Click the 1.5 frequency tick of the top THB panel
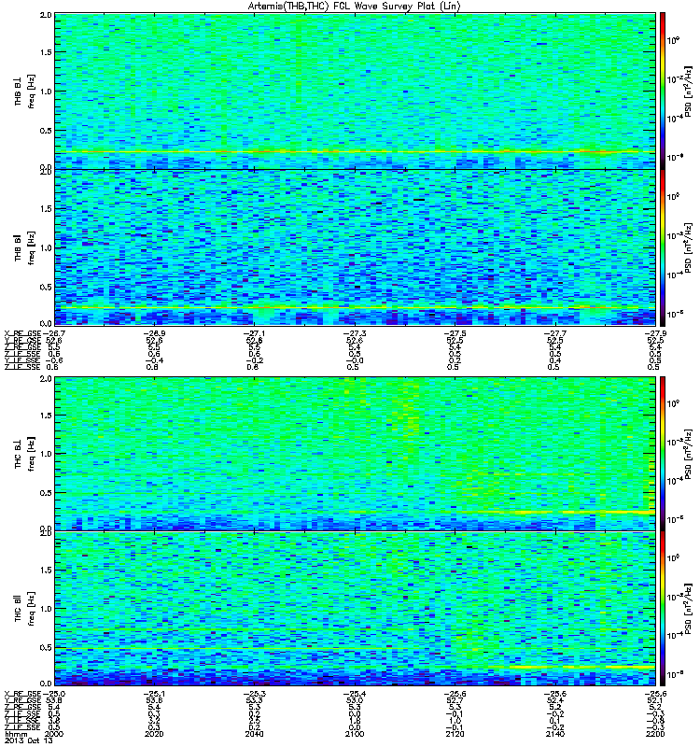 point(46,52)
